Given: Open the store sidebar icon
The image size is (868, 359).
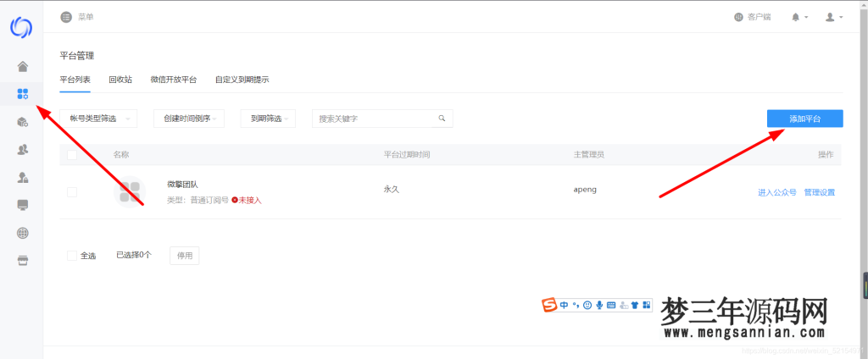Looking at the screenshot, I should pos(23,261).
